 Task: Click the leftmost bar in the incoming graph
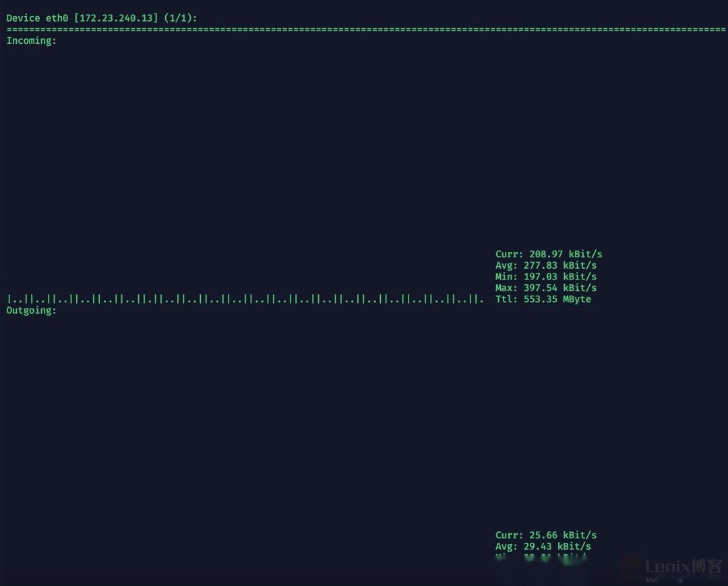coord(9,298)
